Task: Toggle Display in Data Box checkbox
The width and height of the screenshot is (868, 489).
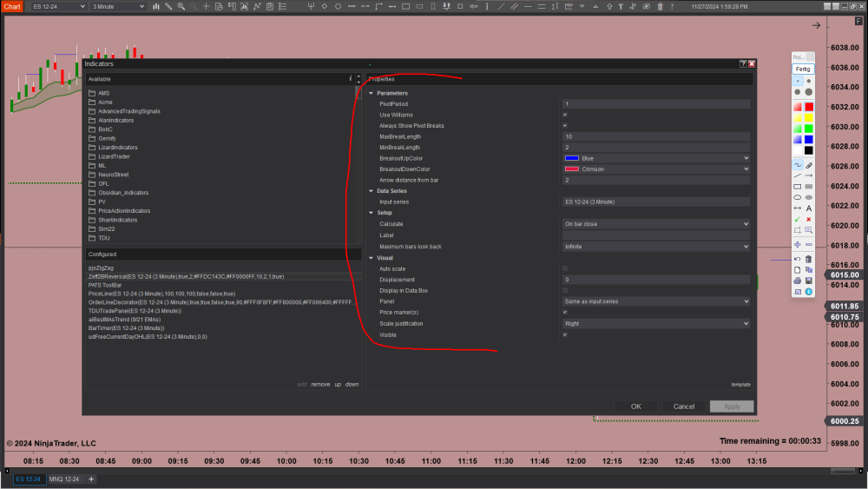Action: pos(565,290)
